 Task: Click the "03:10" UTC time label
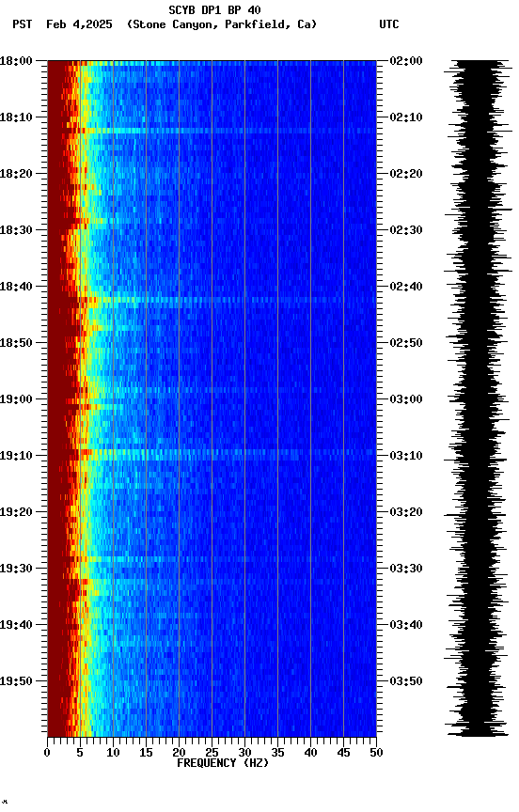[x=406, y=456]
